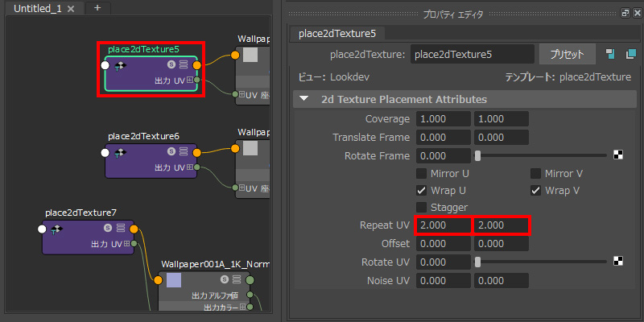Click the solo 'S' icon on place2dTexture6 node

(x=171, y=151)
